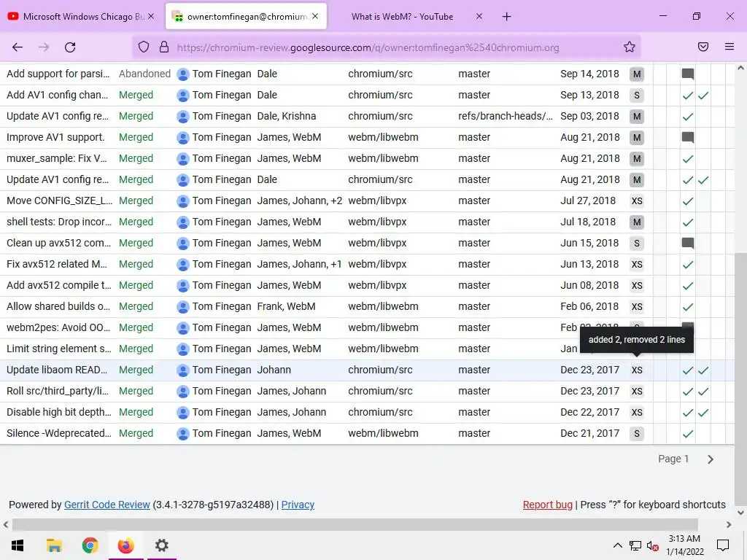
Task: Click M size badge in Sep 03, 2018 row
Action: (637, 116)
